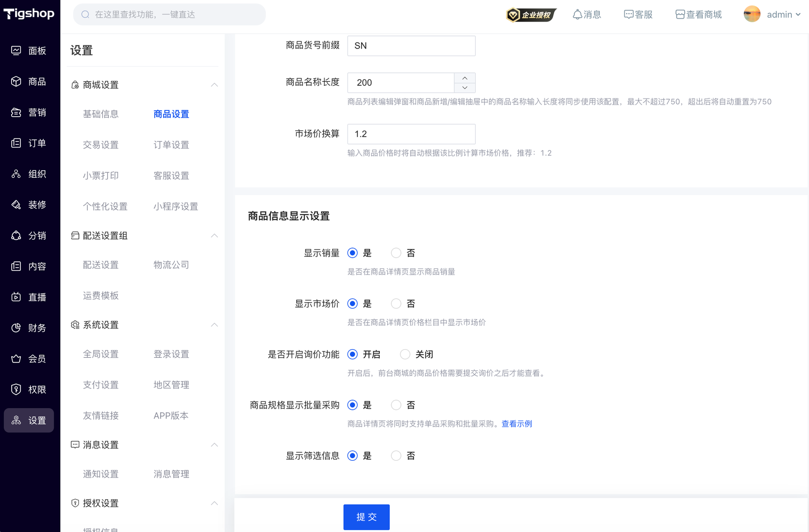This screenshot has width=809, height=532.
Task: Select 否 for 显示销量
Action: pos(396,253)
